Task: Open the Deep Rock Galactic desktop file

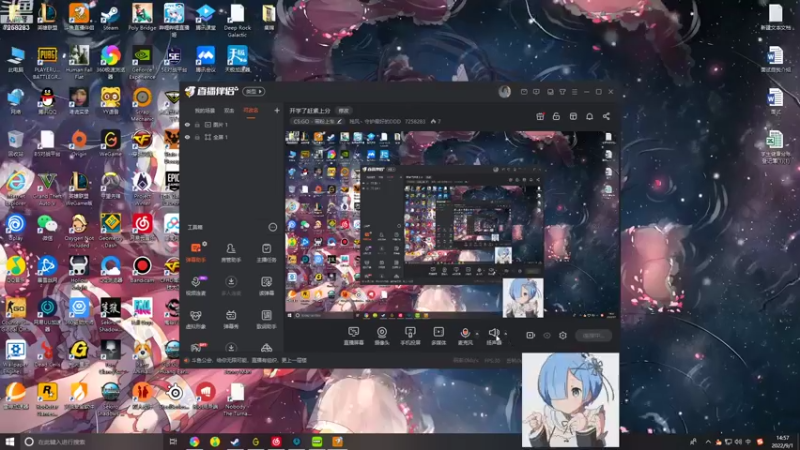Action: click(x=237, y=20)
